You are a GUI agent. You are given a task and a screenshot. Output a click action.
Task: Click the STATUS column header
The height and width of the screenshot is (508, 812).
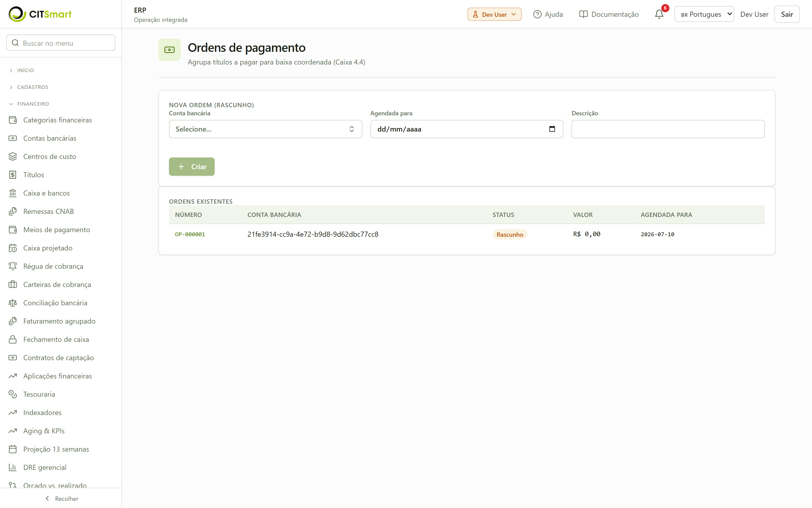503,215
